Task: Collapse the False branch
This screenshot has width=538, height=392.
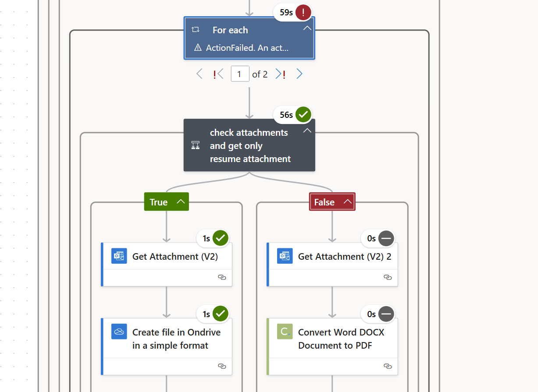Action: pos(348,202)
